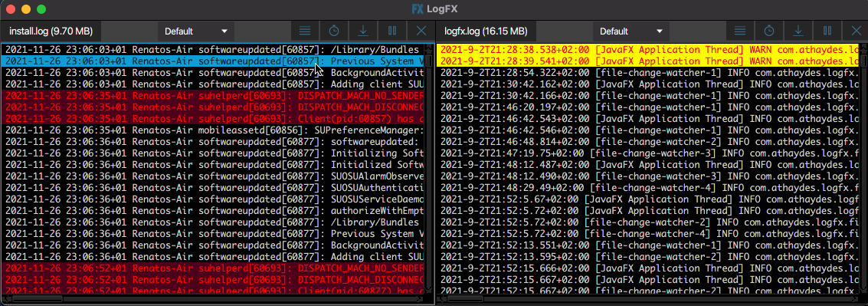Select 'Initializing Soft' log line
The image size is (868, 306).
click(213, 153)
